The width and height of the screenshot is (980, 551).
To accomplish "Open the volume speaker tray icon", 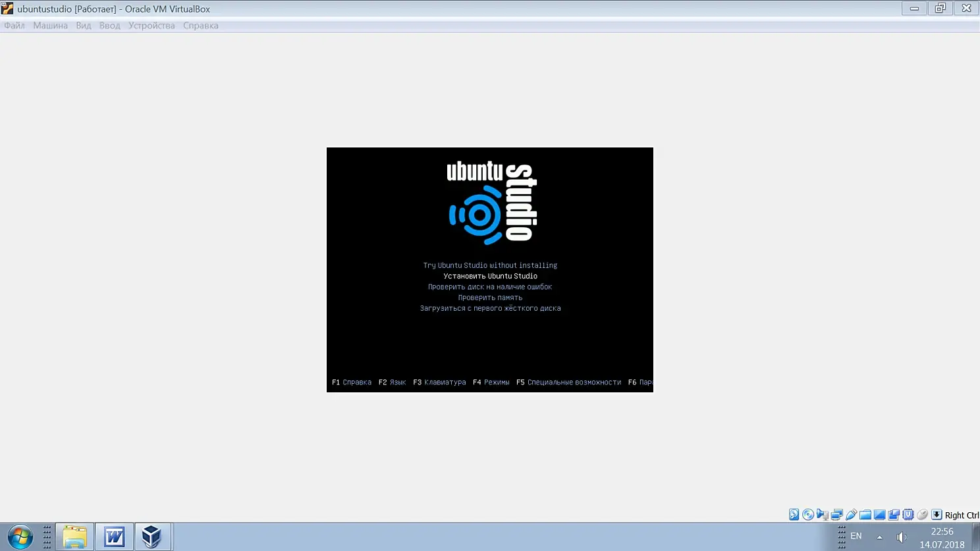I will click(902, 537).
